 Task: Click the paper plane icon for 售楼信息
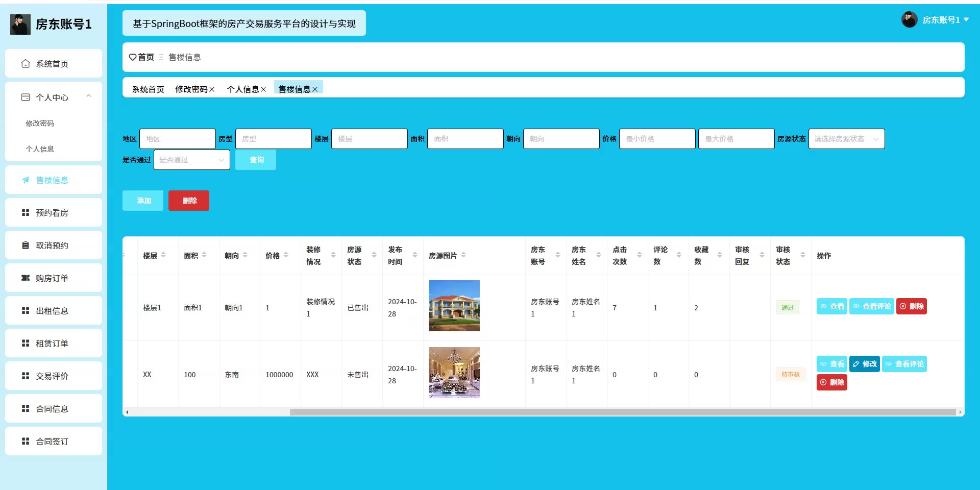pyautogui.click(x=26, y=180)
